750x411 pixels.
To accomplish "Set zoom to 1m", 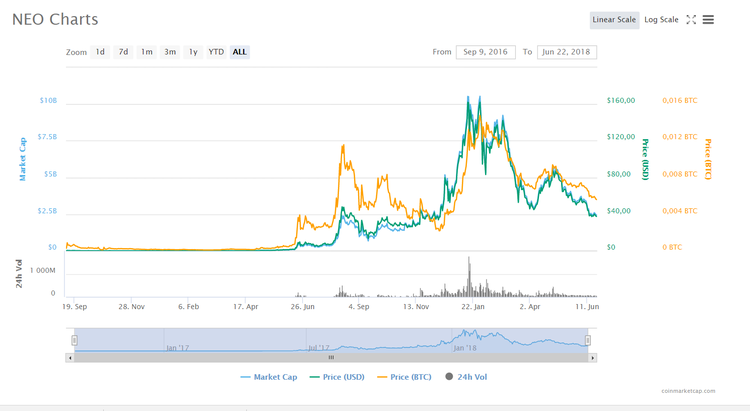I will [147, 52].
